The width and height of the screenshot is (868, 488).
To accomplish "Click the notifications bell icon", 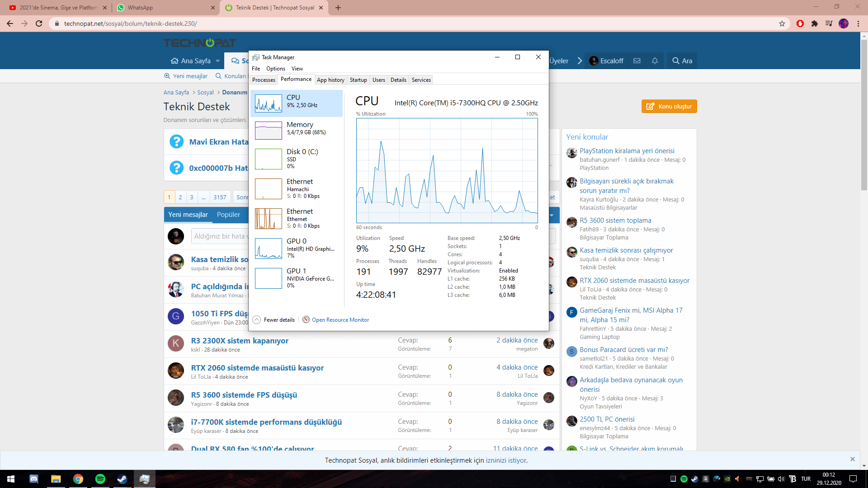I will click(x=655, y=61).
